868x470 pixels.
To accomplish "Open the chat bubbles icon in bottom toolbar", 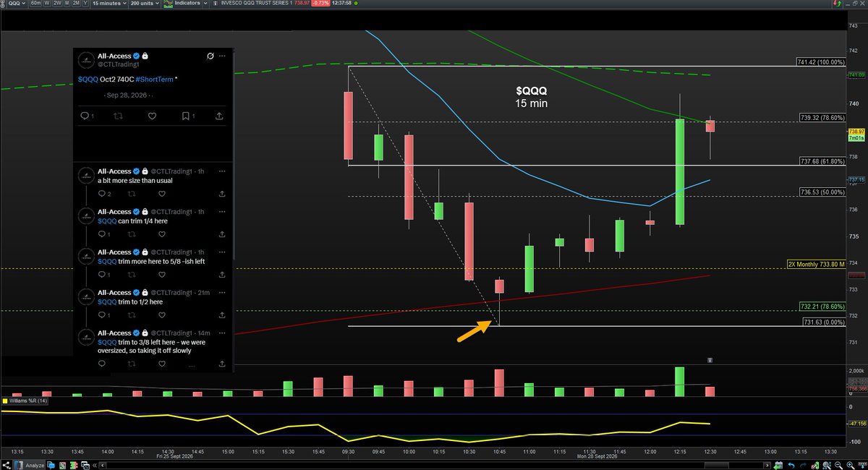I will click(x=51, y=465).
